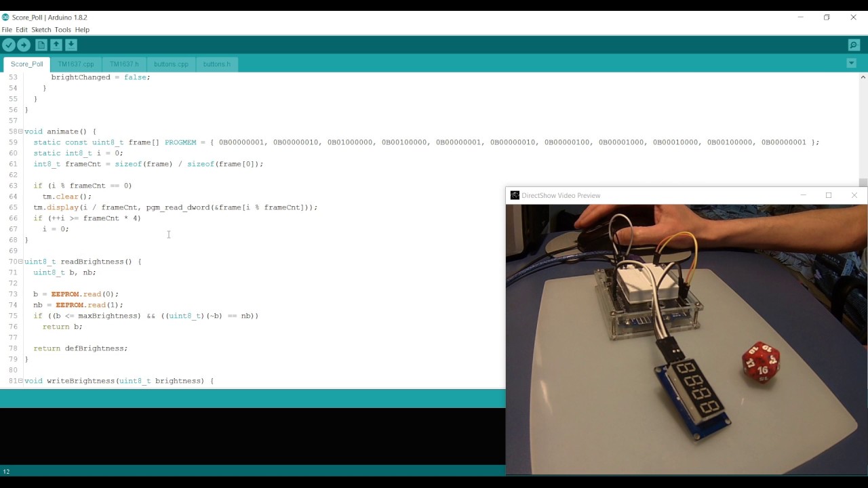Click the "12" line indicator in status bar

click(x=6, y=472)
